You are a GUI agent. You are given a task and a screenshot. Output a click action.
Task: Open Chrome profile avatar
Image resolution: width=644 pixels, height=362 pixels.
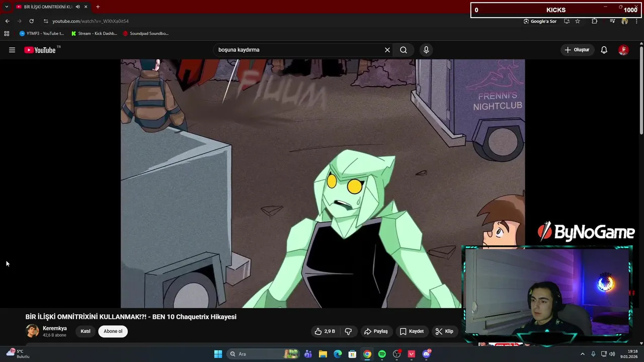[624, 21]
